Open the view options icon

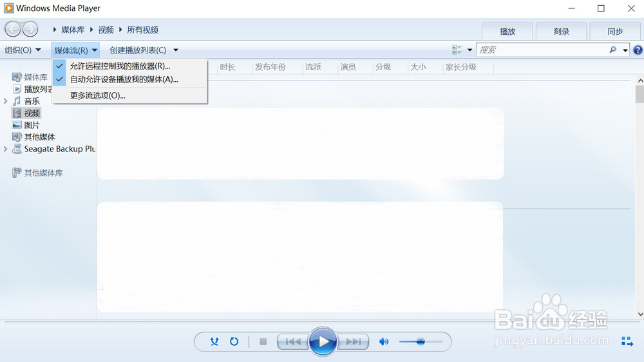457,50
